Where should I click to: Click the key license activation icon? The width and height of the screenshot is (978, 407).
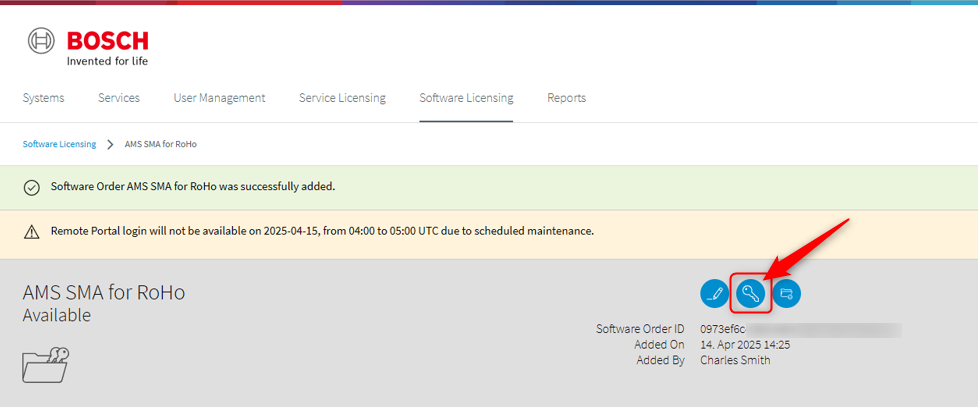750,293
